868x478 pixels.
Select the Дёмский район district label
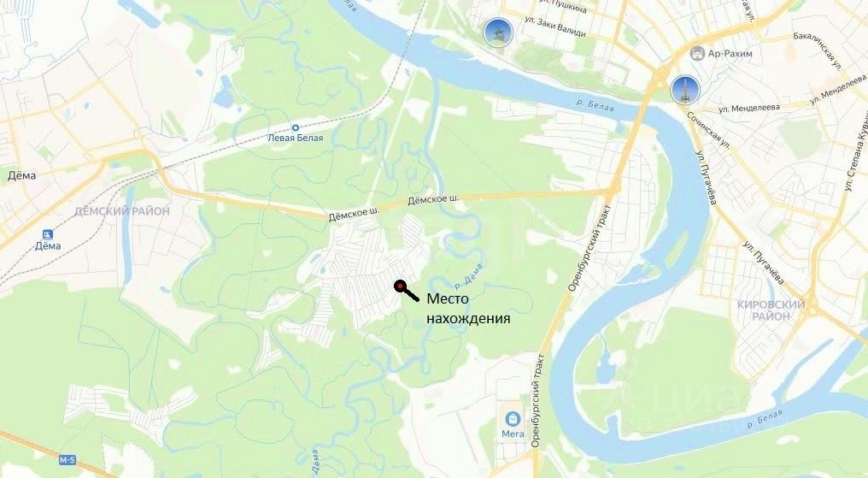pos(122,211)
